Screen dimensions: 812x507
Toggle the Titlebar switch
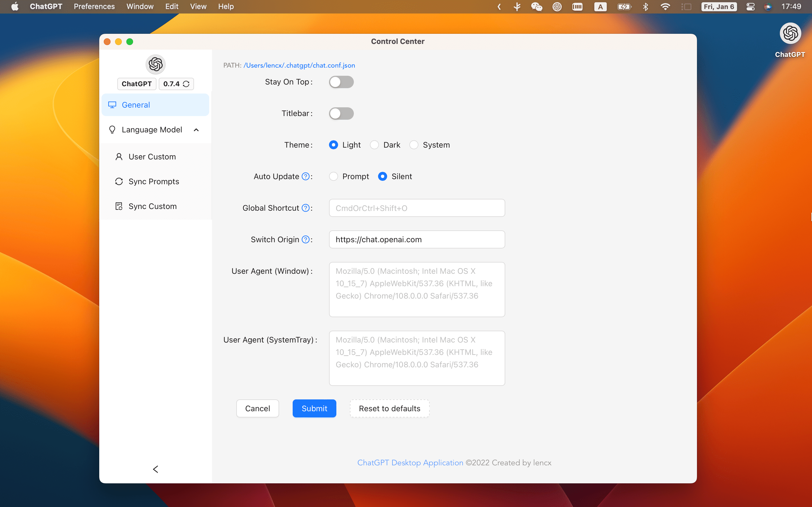[x=341, y=113]
